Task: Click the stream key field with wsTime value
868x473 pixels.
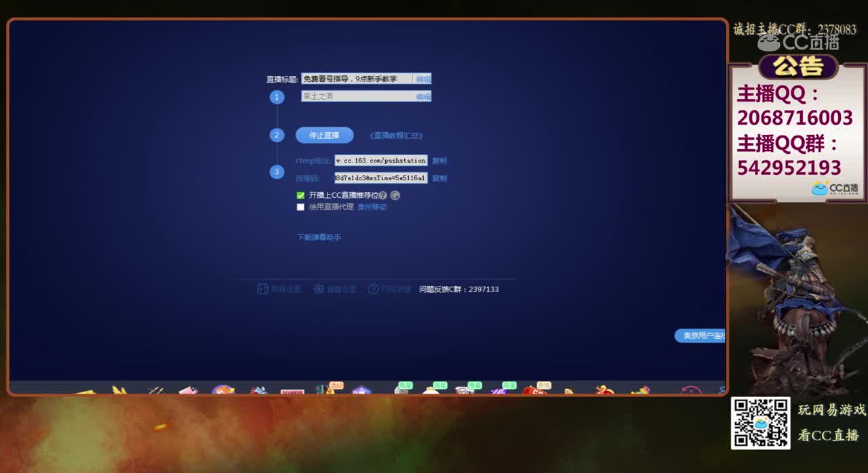Action: 380,178
